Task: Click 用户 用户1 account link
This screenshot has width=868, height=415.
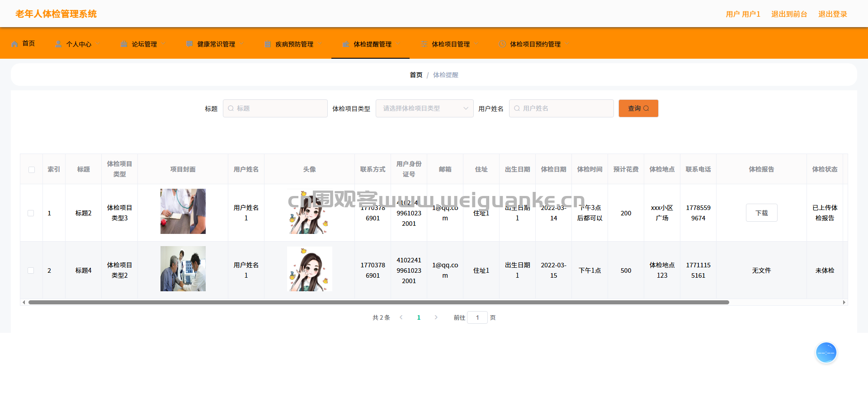Action: coord(743,14)
